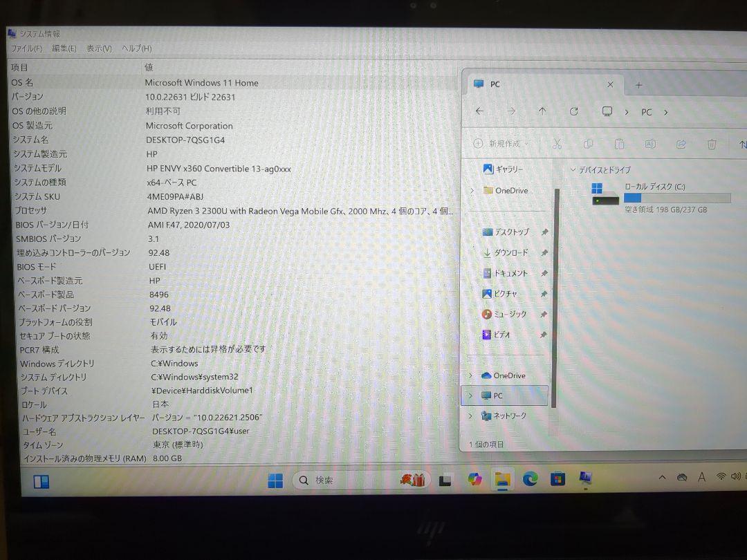Open the ファイル(F) menu in システム情報

point(26,48)
